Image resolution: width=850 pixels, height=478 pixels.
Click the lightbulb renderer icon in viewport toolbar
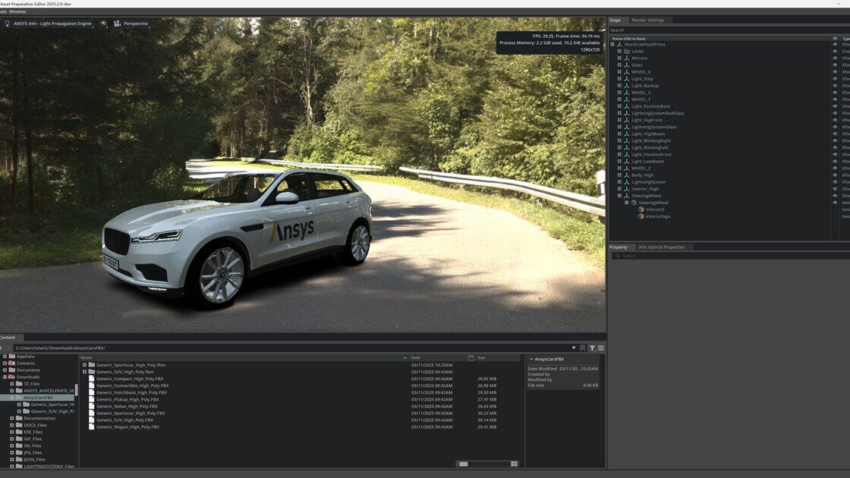click(x=7, y=24)
